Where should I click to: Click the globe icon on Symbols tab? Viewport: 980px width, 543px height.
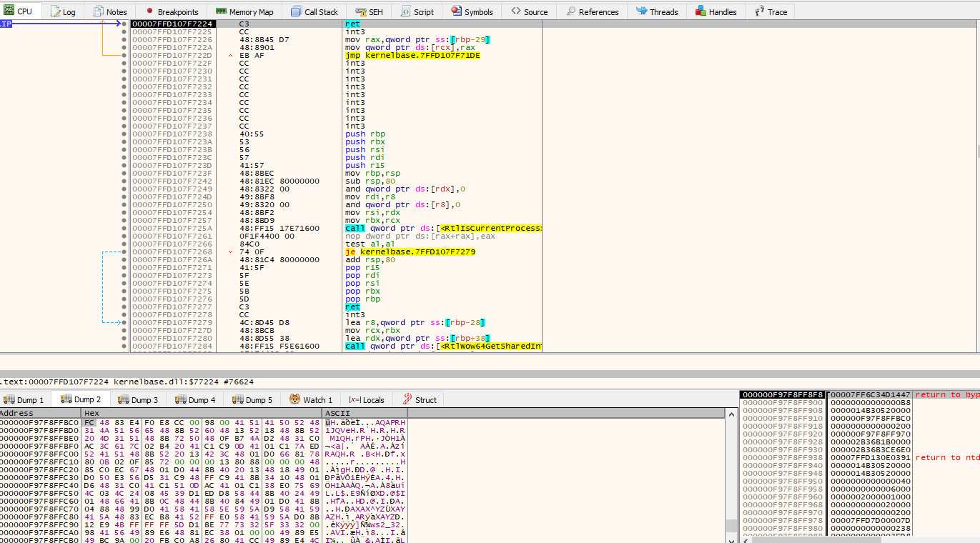tap(456, 11)
